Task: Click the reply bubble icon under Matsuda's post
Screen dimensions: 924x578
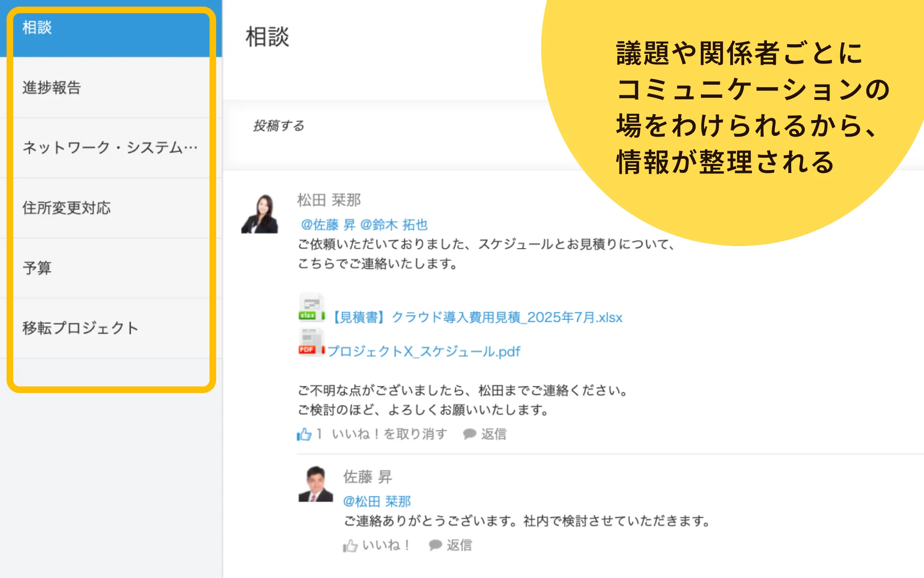Action: [x=469, y=434]
